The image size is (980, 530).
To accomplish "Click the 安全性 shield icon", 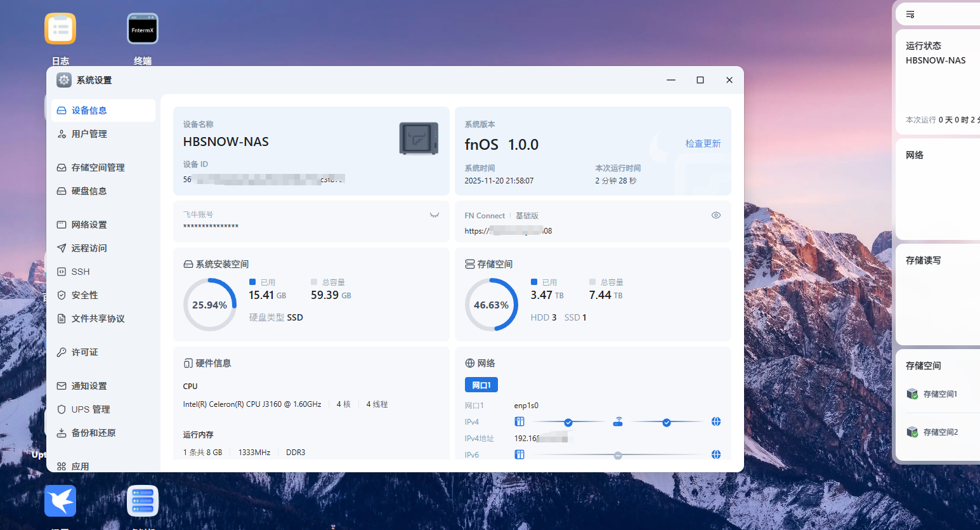I will 62,295.
